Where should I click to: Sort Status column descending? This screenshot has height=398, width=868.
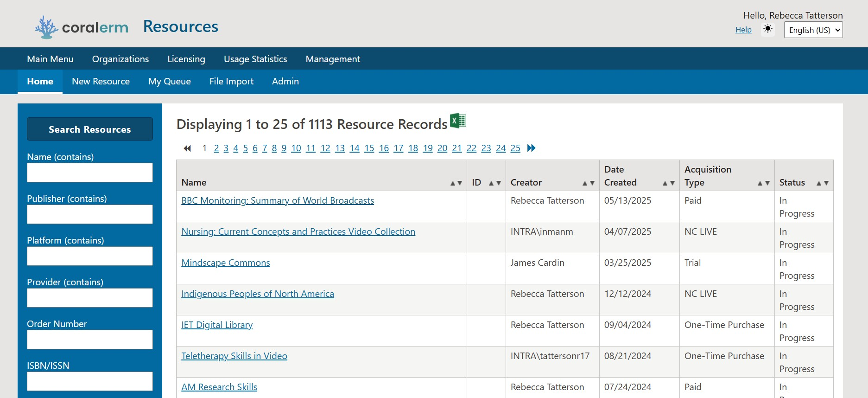coord(826,183)
